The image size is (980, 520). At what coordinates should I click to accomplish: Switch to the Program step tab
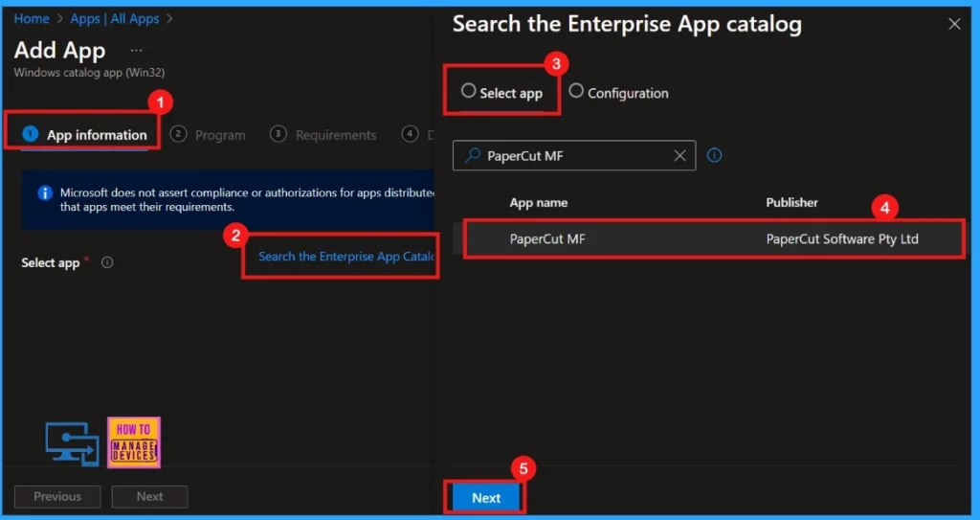tap(208, 134)
